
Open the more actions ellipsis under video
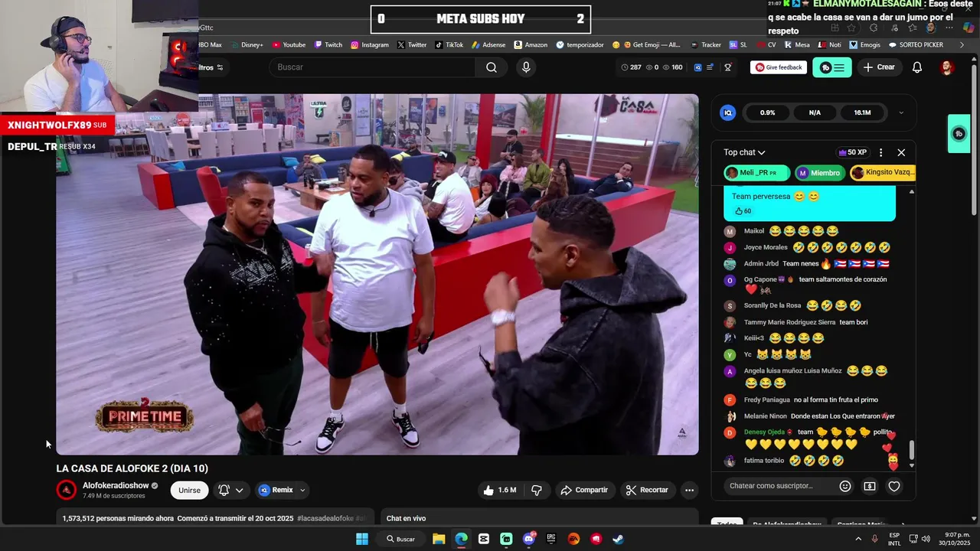(x=689, y=490)
